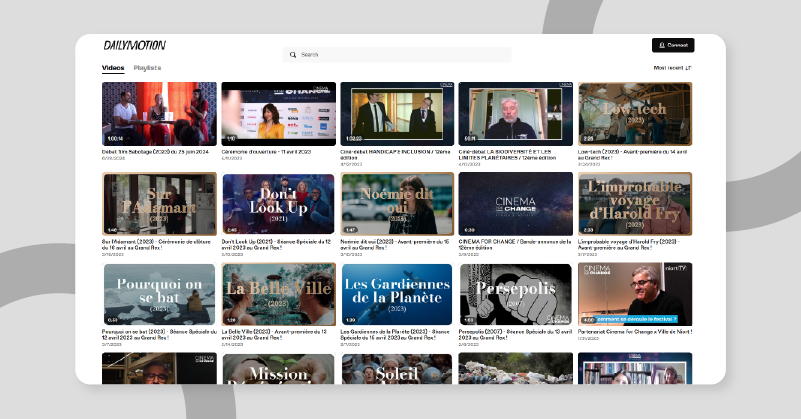Open the Ville de Niort partnership thumbnail
The image size is (801, 419).
(x=635, y=294)
